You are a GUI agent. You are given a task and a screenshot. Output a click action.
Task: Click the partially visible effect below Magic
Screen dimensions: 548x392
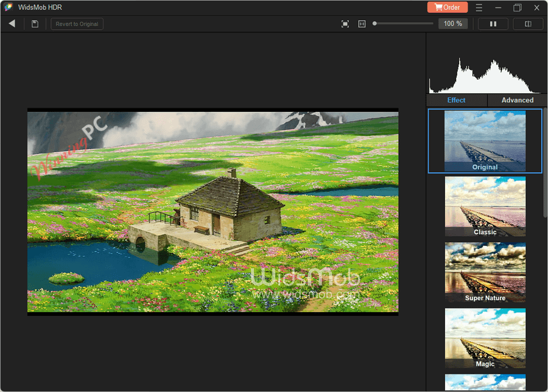click(x=485, y=383)
